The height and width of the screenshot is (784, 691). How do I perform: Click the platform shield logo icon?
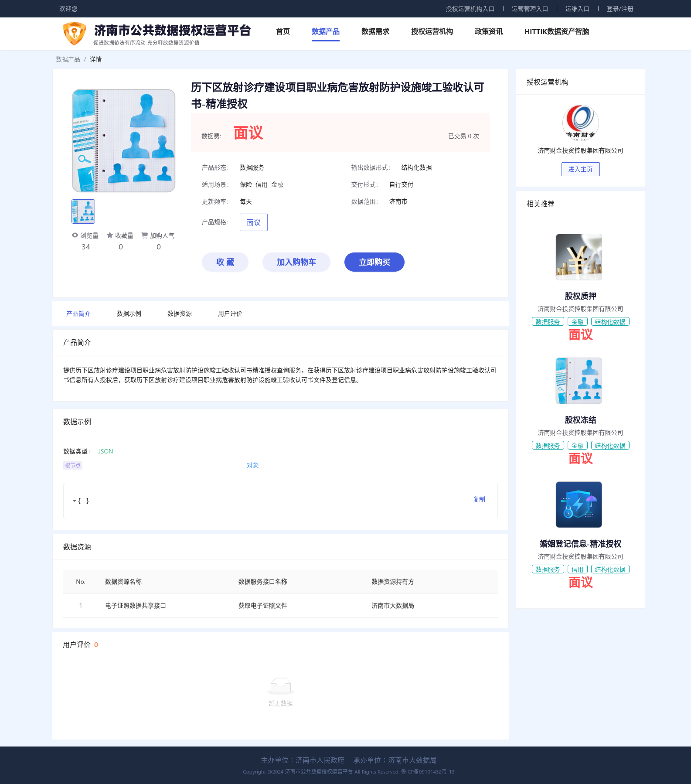[x=75, y=34]
